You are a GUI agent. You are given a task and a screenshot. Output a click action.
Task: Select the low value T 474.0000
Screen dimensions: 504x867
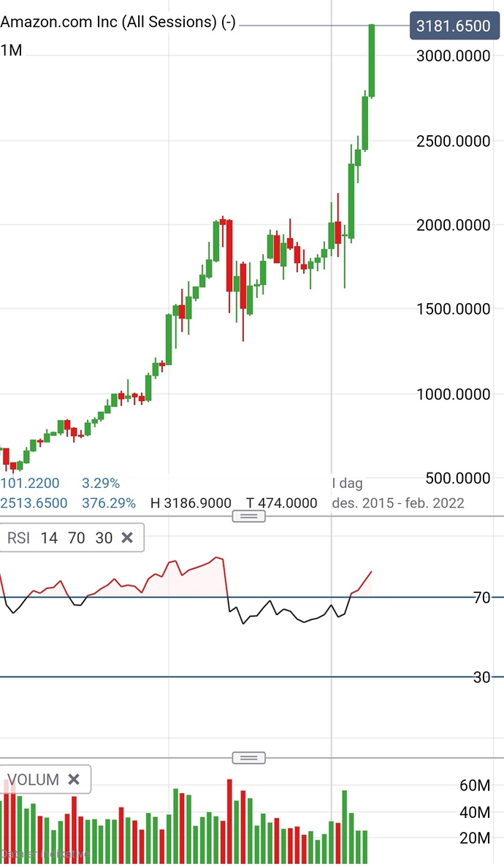pos(282,503)
